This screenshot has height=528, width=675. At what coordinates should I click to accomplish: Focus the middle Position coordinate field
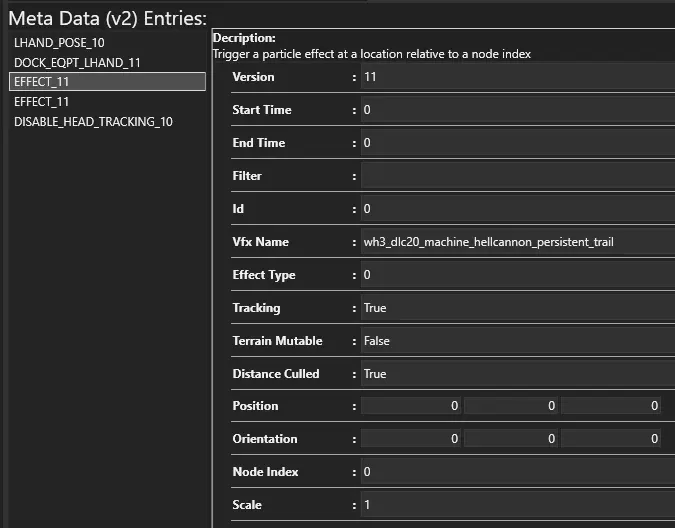(510, 406)
